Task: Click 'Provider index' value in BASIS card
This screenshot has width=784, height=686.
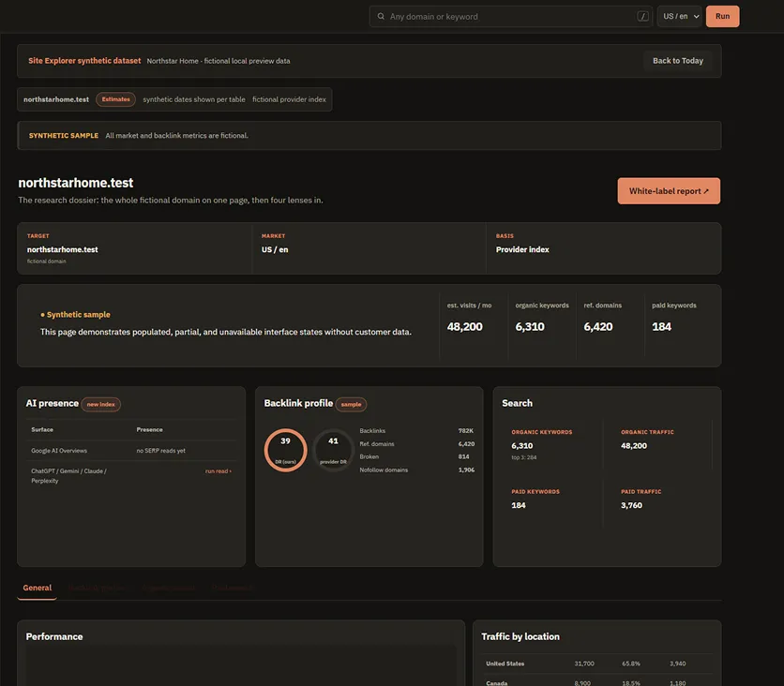Action: 522,249
